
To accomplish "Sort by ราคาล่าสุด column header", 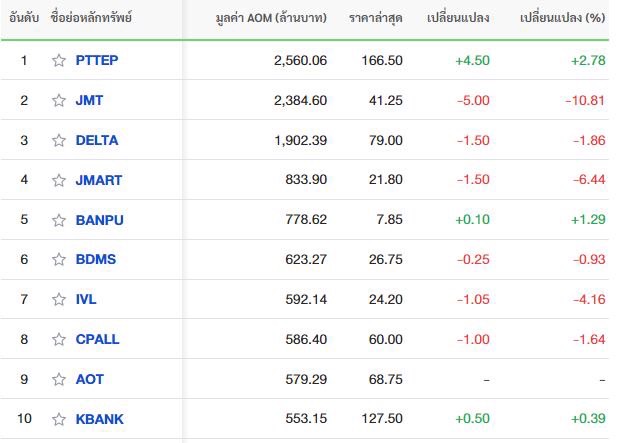I will [376, 18].
